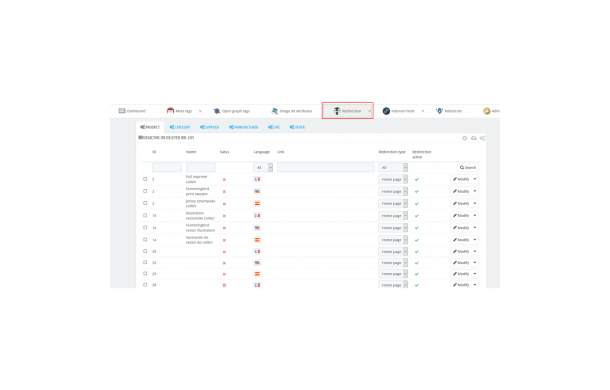Click the Search button

(468, 167)
